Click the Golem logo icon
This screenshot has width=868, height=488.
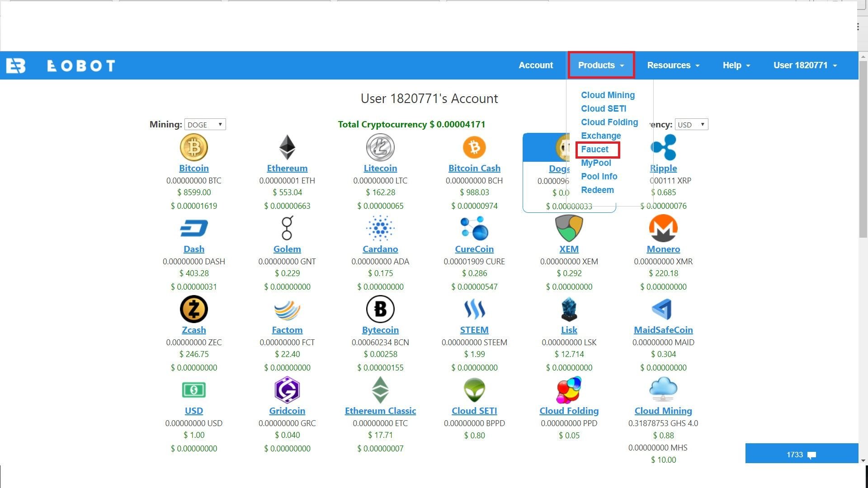287,228
